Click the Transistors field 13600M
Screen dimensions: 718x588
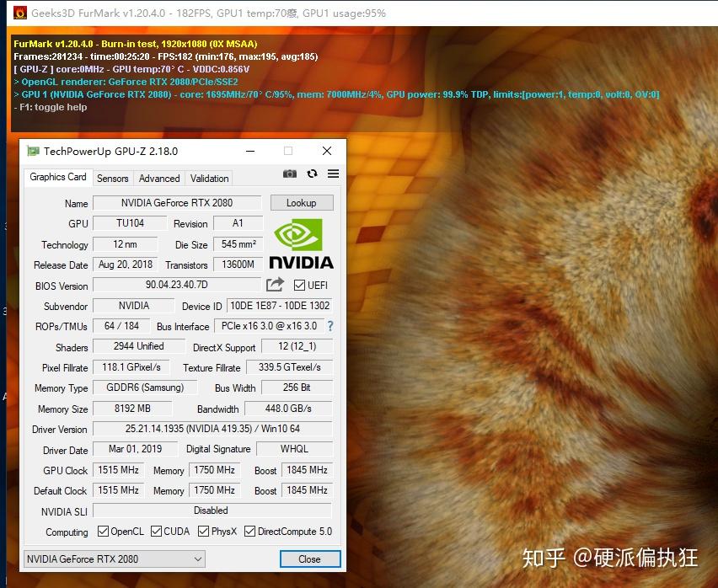(238, 264)
